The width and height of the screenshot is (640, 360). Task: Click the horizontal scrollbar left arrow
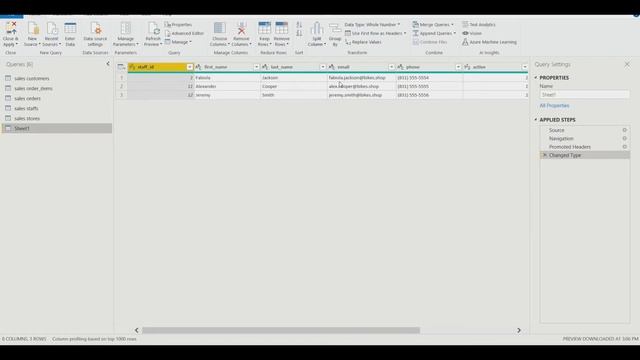[137, 330]
